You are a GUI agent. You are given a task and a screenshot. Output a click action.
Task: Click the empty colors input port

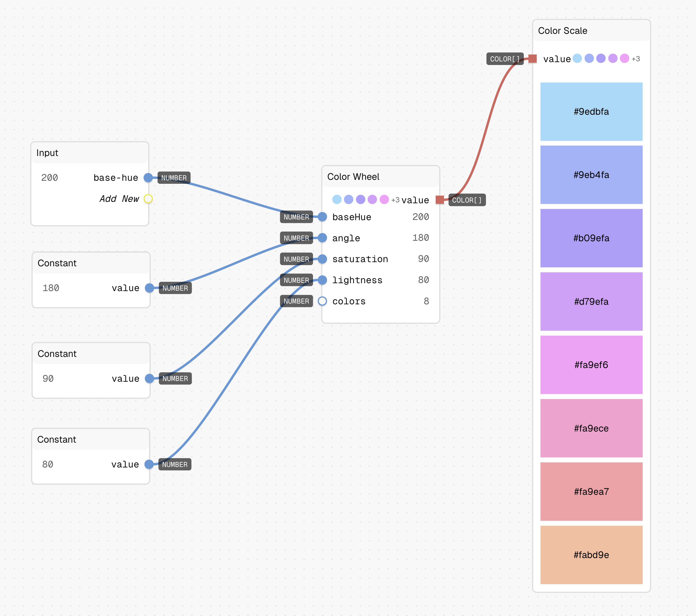(322, 301)
